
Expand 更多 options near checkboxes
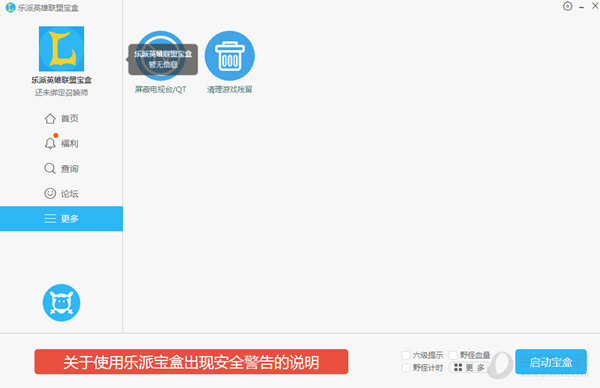coord(469,367)
